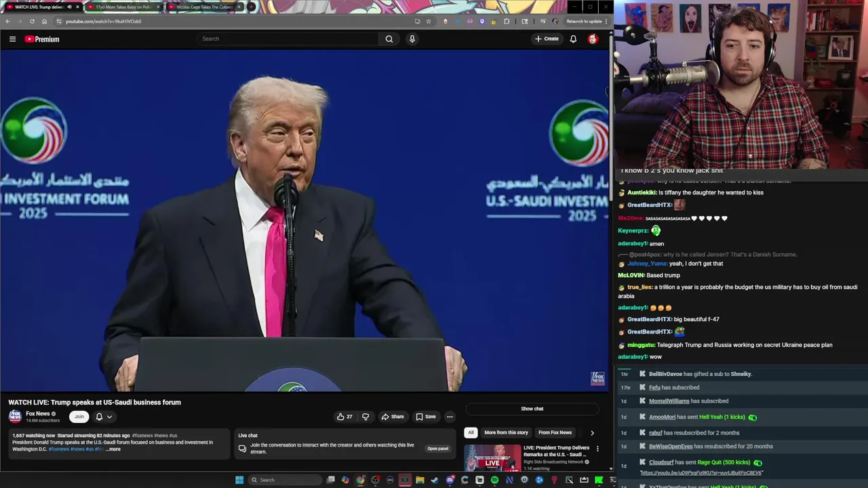The image size is (868, 488).
Task: Click the Show chat button
Action: pos(532,409)
